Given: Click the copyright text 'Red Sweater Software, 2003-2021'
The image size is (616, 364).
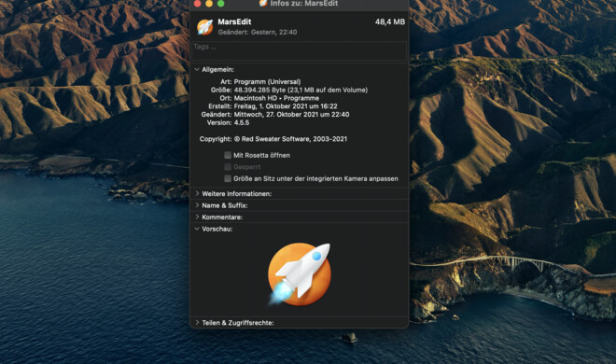Looking at the screenshot, I should (294, 139).
